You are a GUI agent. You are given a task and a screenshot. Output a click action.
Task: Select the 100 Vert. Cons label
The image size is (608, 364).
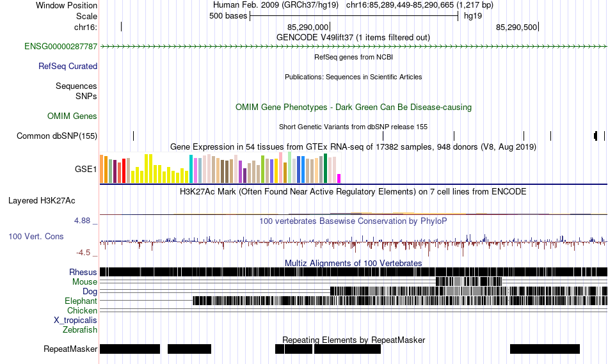click(36, 237)
